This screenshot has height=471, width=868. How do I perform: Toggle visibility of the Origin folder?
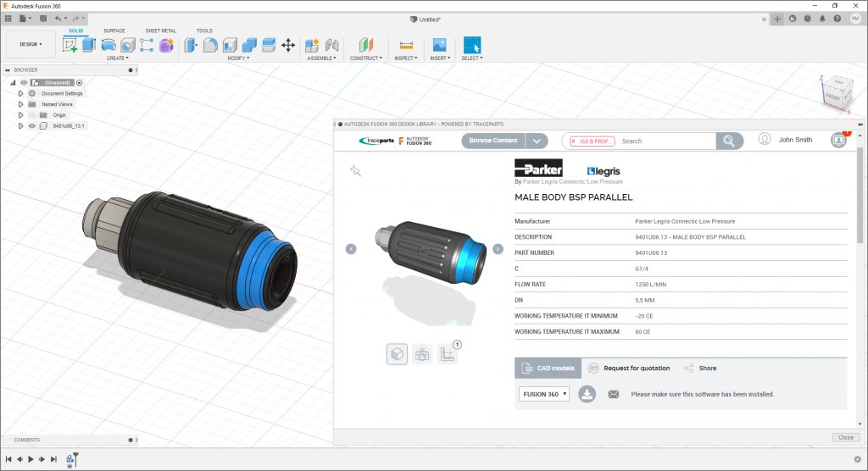point(32,114)
